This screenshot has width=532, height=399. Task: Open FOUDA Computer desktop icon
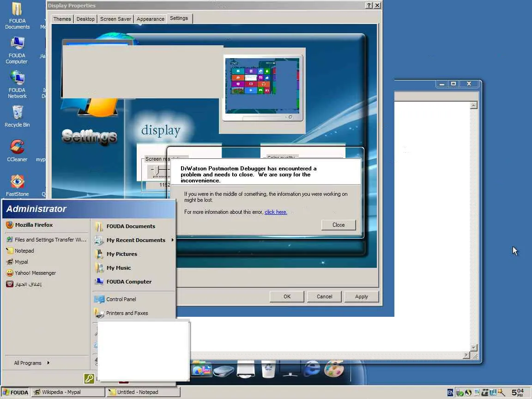coord(17,50)
